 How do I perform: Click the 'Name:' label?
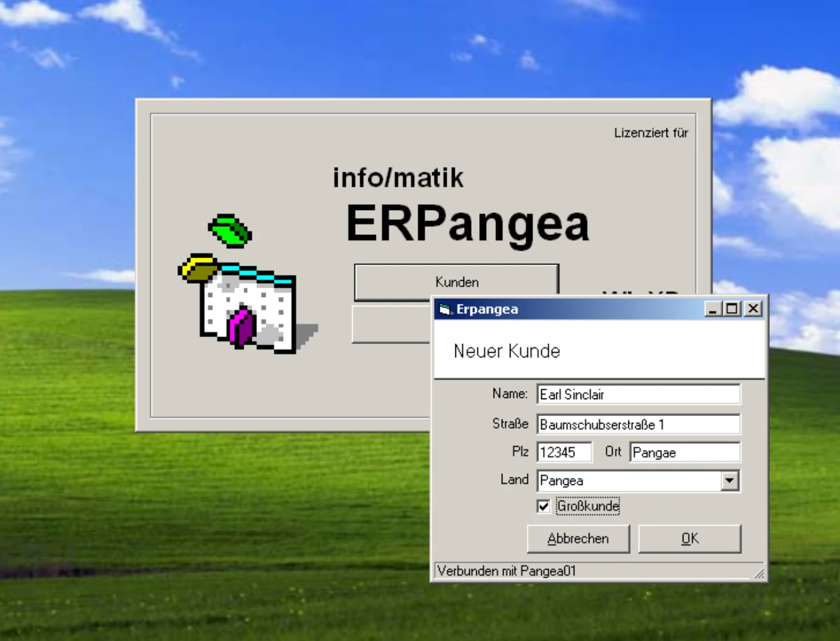(510, 393)
